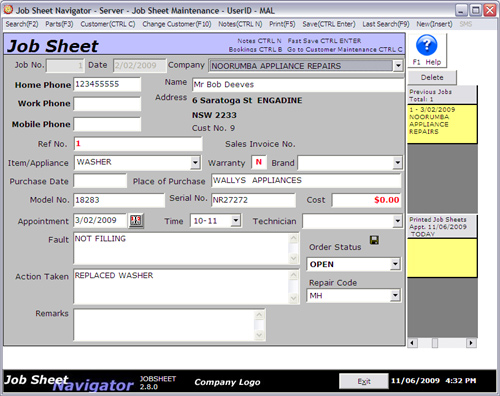The width and height of the screenshot is (500, 396).
Task: Click the Delete button
Action: [432, 77]
